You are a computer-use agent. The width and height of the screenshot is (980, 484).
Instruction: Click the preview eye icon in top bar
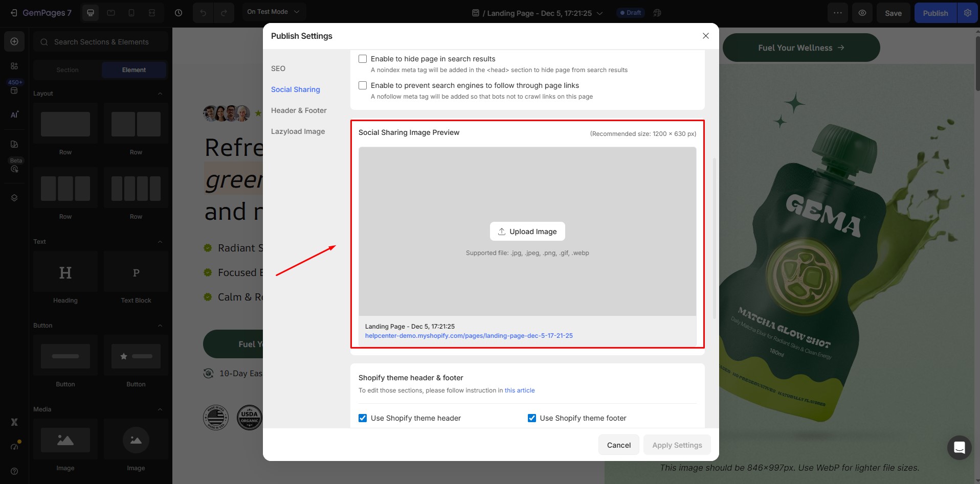tap(862, 13)
